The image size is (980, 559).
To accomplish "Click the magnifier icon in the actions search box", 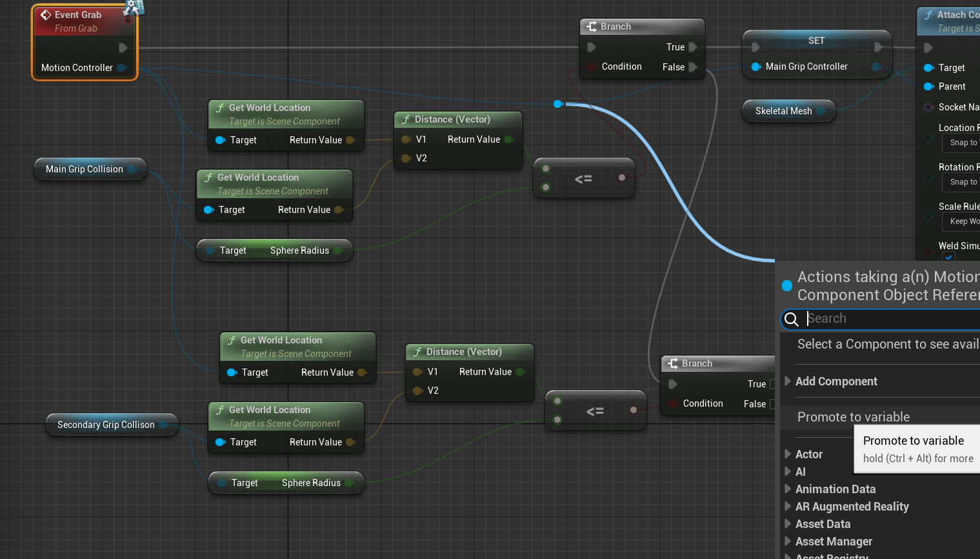I will pyautogui.click(x=792, y=319).
